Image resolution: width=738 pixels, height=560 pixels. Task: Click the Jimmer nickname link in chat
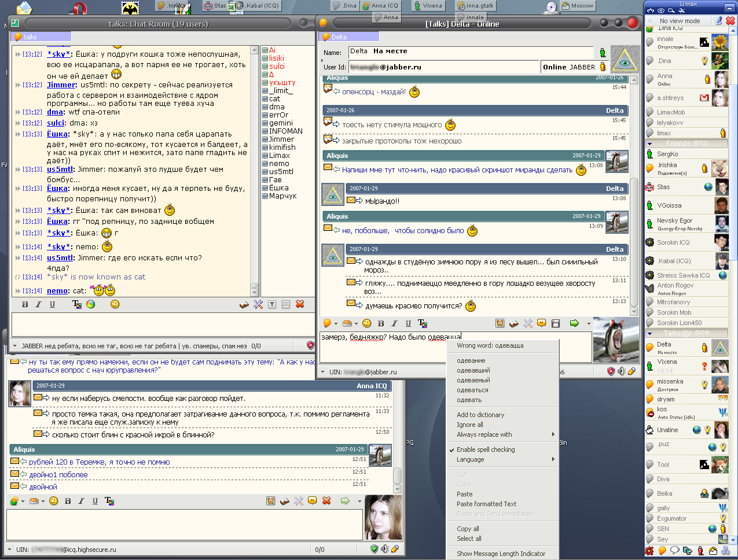click(x=61, y=85)
